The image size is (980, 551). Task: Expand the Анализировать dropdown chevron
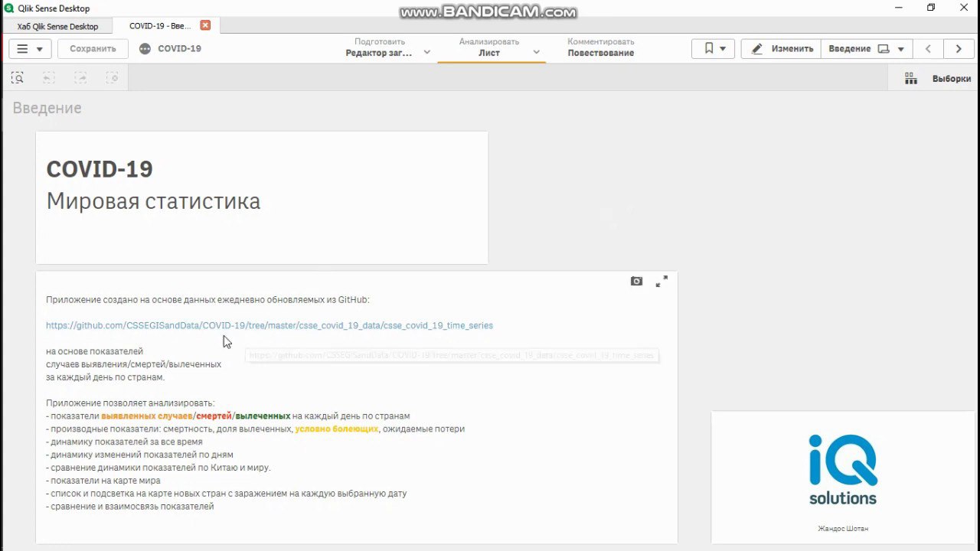click(536, 52)
